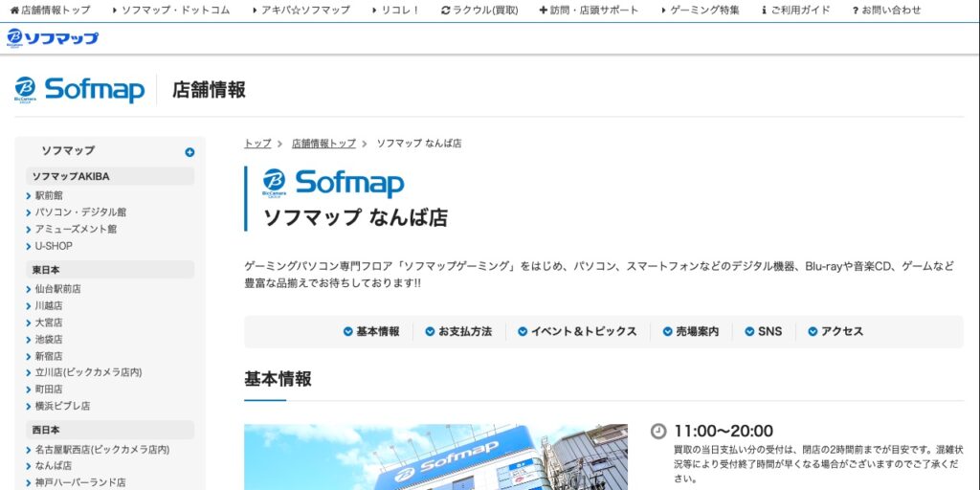Click the 11:00〜20:00 business hours text
Screen dimensions: 980x490
(x=724, y=432)
